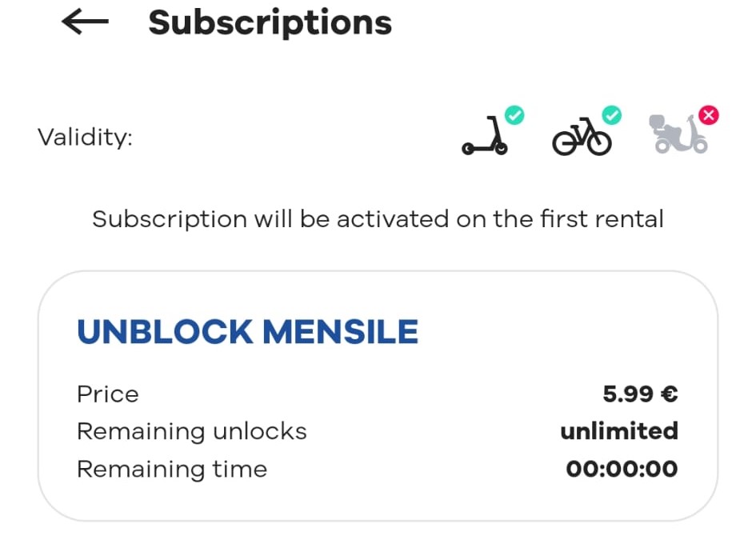Tap green checkmark badge on scooter
756x536 pixels.
tap(514, 115)
